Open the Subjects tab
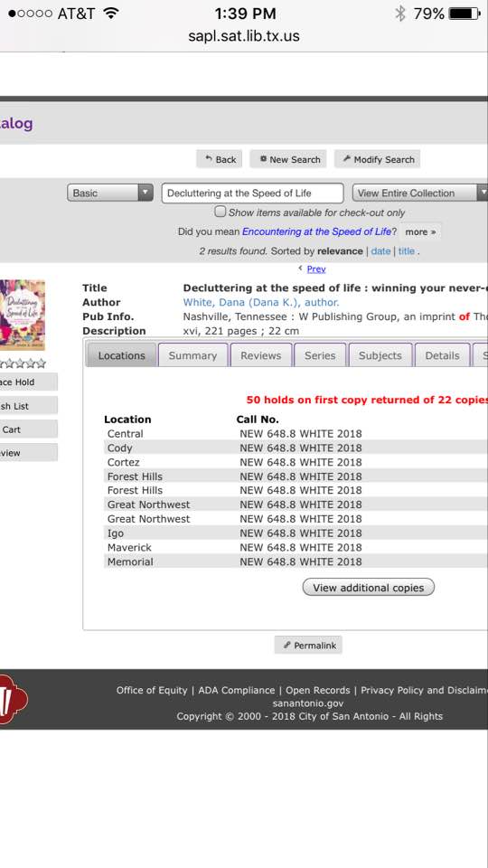 pyautogui.click(x=380, y=355)
